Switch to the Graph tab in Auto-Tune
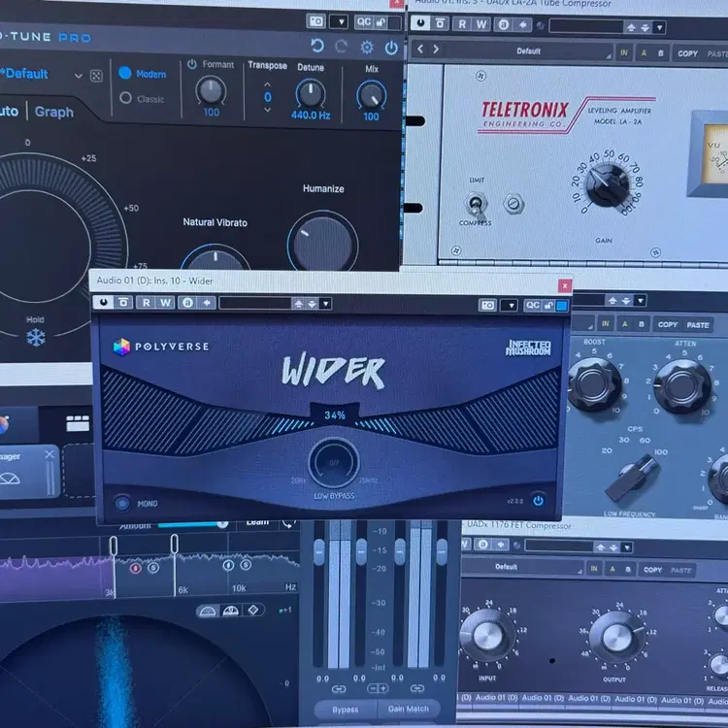This screenshot has width=728, height=728. tap(54, 112)
